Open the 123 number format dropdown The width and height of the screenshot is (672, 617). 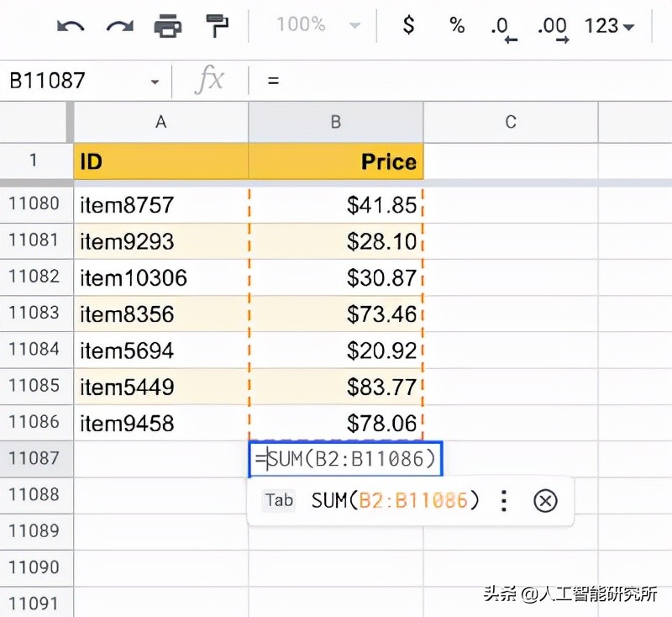pos(608,26)
